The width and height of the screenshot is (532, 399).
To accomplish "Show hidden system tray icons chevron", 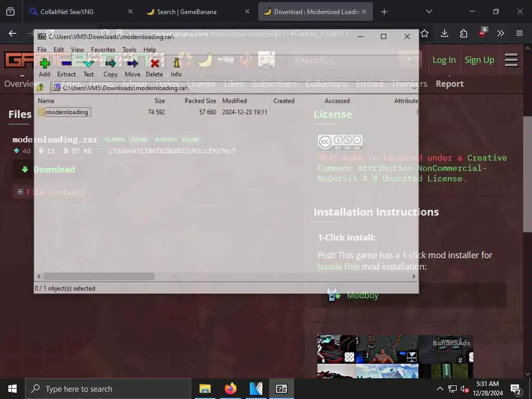I will tap(440, 389).
